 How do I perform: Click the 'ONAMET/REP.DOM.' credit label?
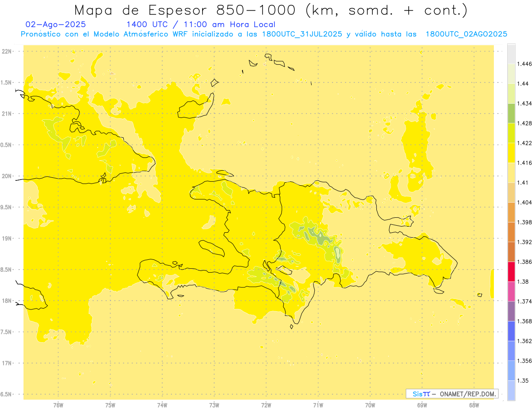pyautogui.click(x=469, y=394)
